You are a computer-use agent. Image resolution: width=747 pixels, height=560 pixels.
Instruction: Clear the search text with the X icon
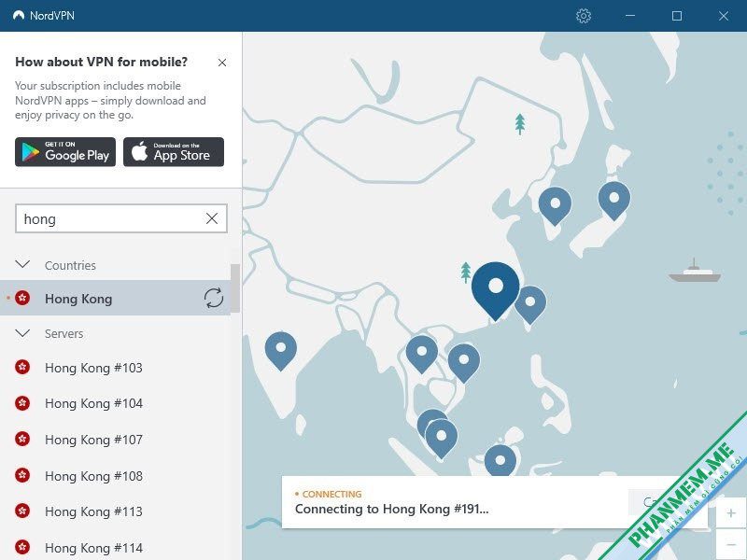tap(212, 218)
